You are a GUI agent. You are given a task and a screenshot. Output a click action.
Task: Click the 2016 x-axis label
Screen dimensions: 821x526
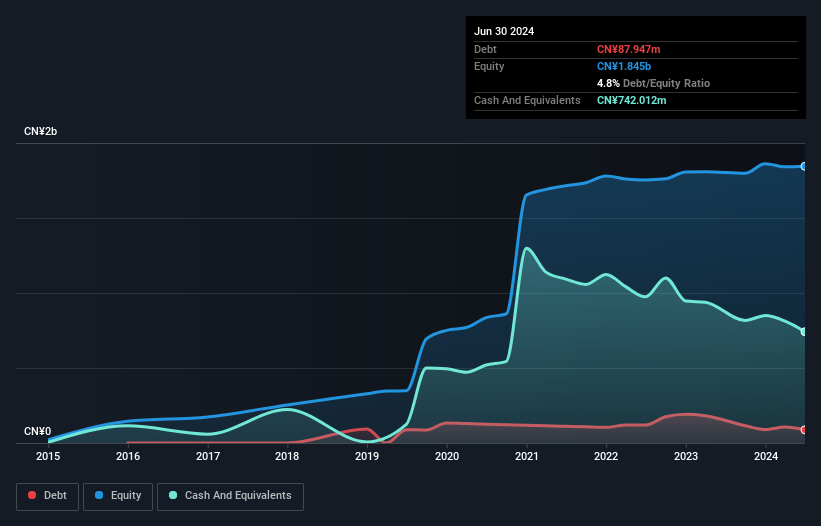pos(128,456)
